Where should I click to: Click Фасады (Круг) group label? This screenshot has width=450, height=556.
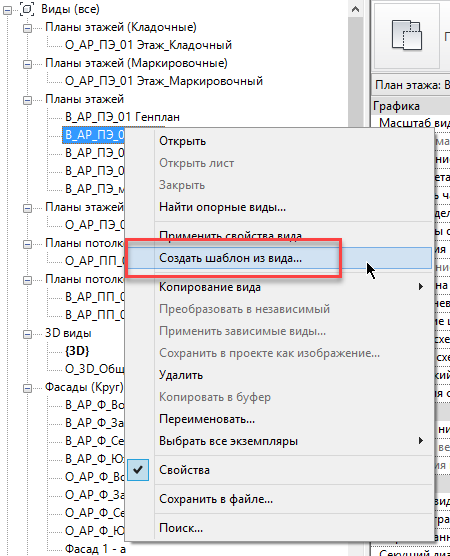(x=84, y=387)
